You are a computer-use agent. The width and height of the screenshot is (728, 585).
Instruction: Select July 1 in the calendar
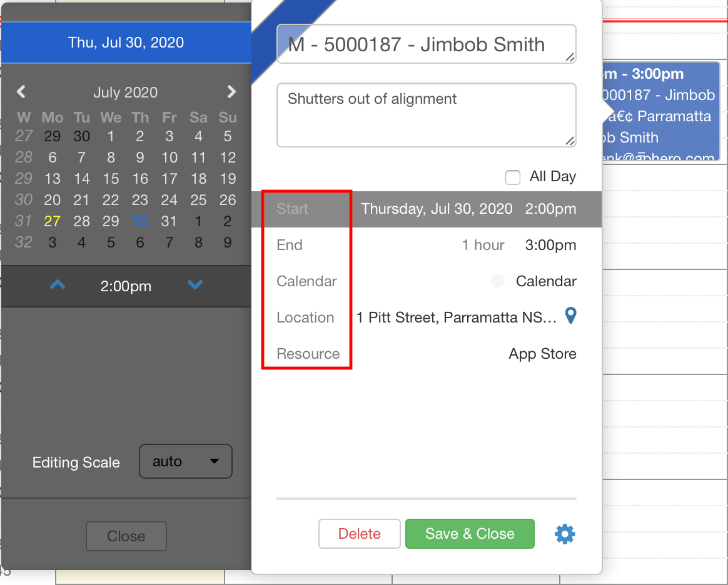pyautogui.click(x=111, y=136)
